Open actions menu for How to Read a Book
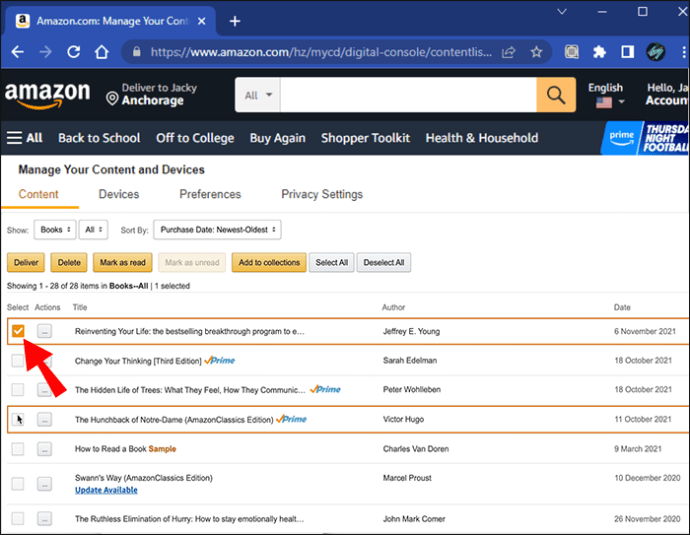690x535 pixels. pos(44,449)
